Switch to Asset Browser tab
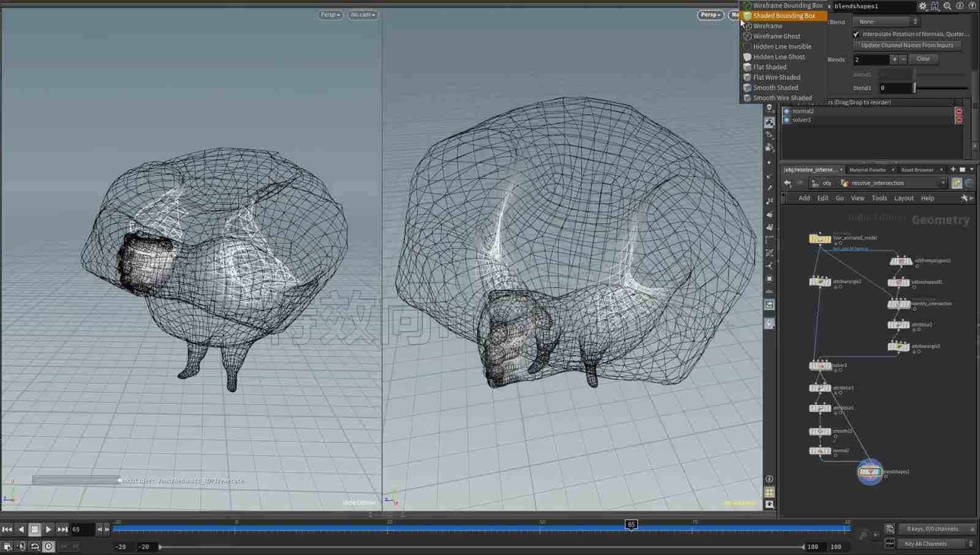Viewport: 980px width, 555px height. tap(917, 170)
